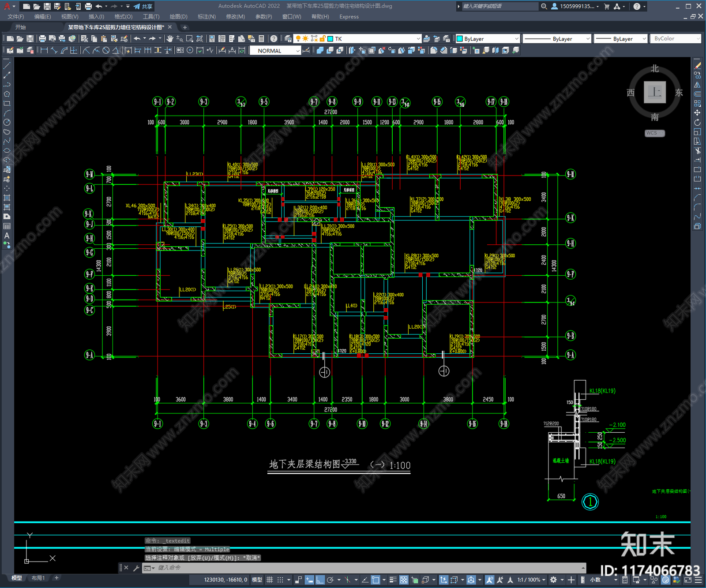Click the 模型 model space button in status bar

point(257,580)
